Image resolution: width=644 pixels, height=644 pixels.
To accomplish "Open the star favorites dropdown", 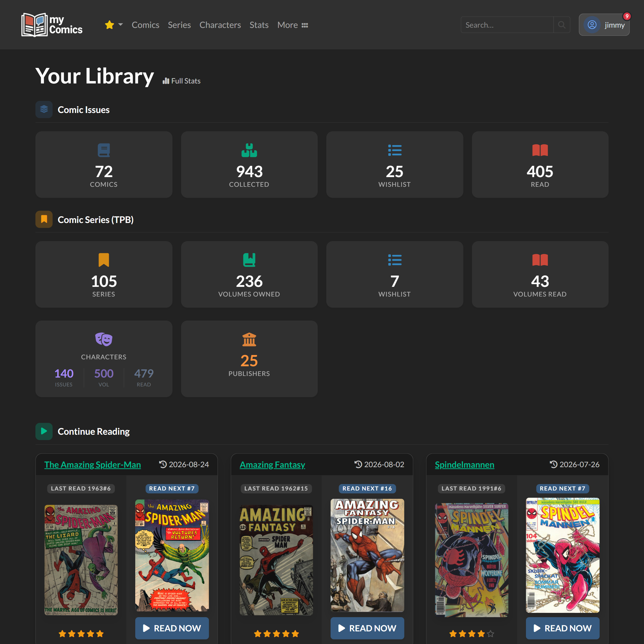I will tap(114, 25).
